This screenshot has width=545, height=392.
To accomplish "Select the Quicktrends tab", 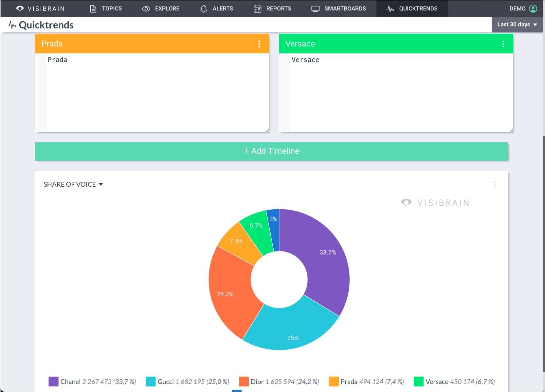I will click(412, 9).
